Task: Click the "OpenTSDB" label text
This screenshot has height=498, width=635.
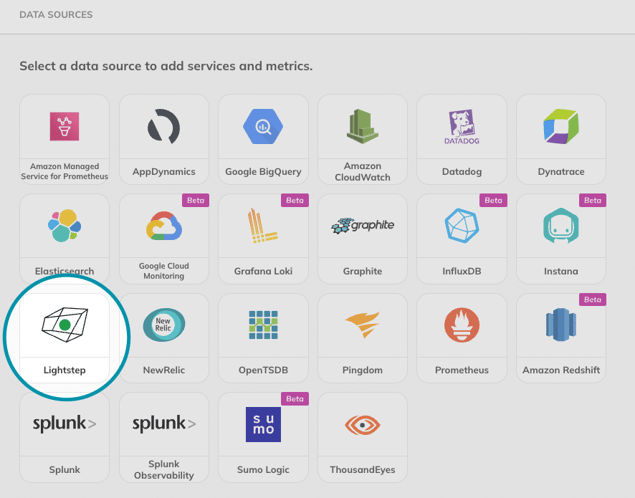Action: coord(263,370)
